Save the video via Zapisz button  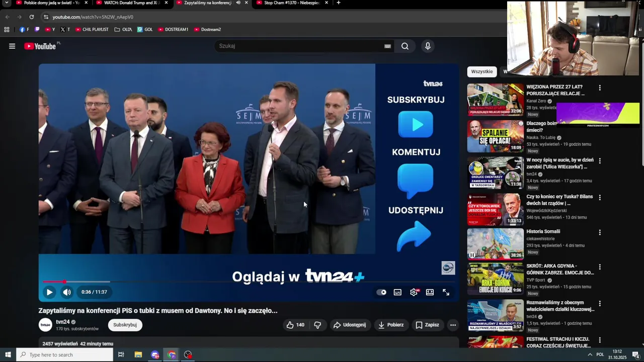(427, 325)
